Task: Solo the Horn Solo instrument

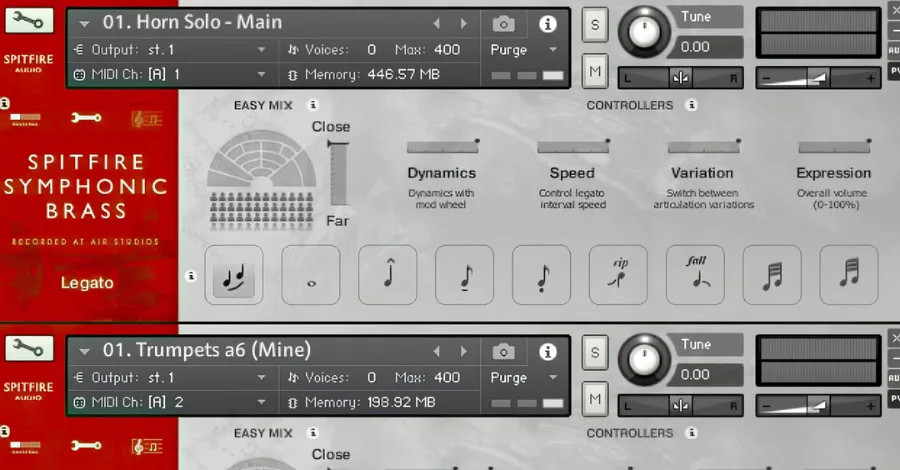Action: click(x=595, y=25)
